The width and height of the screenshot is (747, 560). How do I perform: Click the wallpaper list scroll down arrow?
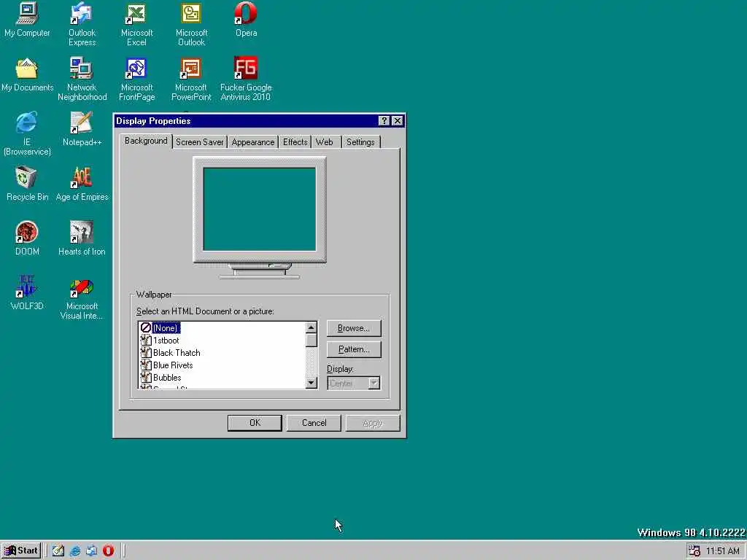(x=311, y=382)
